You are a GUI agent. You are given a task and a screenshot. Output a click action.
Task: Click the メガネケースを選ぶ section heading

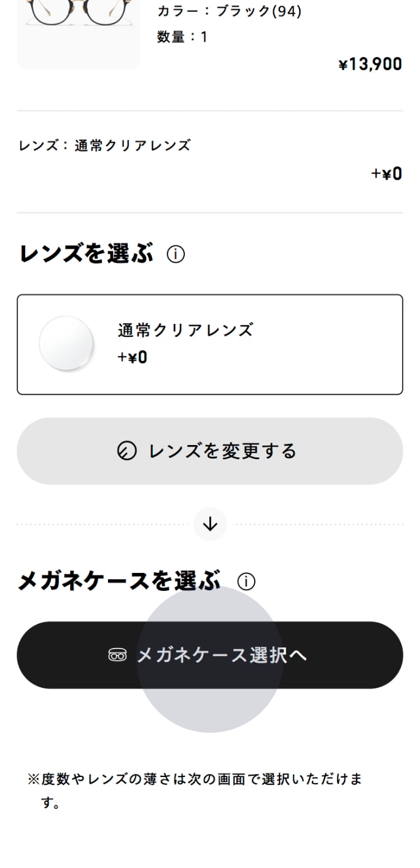pos(119,581)
